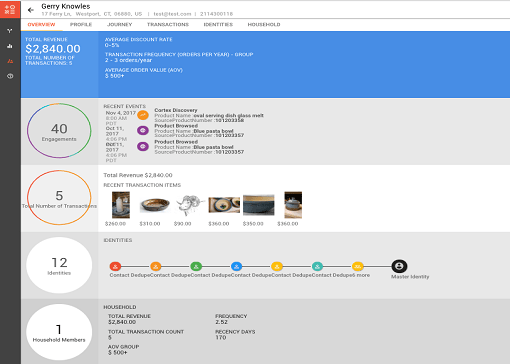Open the last $360.00 lidded pot thumbnail
Screen dimensions: 510x364
(x=293, y=205)
